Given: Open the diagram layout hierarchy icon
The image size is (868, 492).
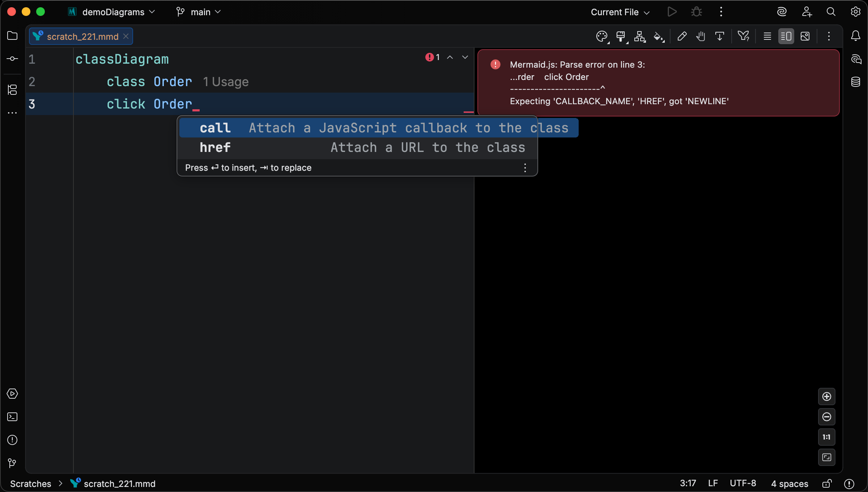Looking at the screenshot, I should point(640,36).
